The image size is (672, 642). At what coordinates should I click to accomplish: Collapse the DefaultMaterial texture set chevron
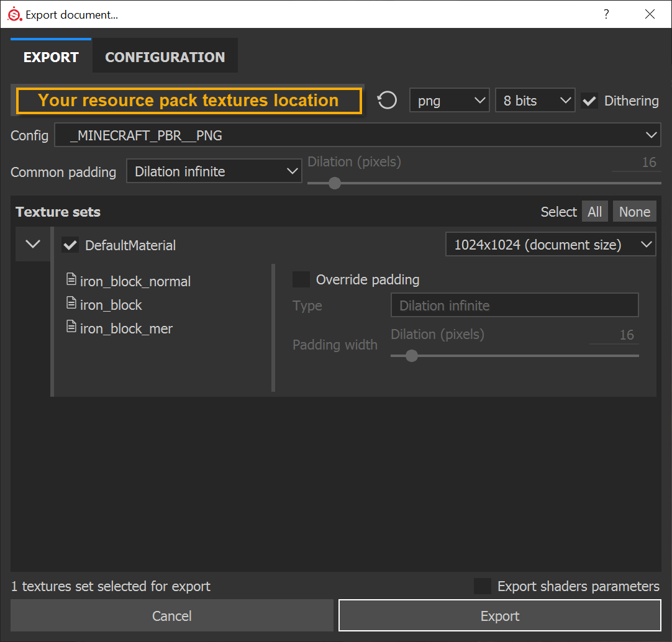point(33,244)
